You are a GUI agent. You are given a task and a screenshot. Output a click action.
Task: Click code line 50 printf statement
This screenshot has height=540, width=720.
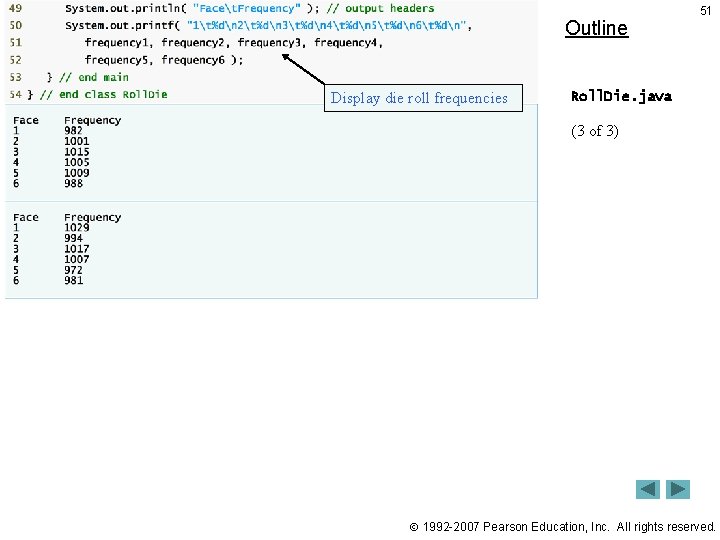click(268, 26)
